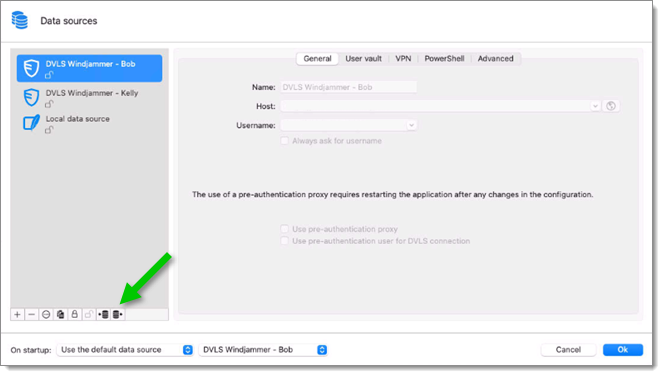Screen dimensions: 663x376
Task: Click the circled minus icon in toolbar
Action: coord(46,315)
